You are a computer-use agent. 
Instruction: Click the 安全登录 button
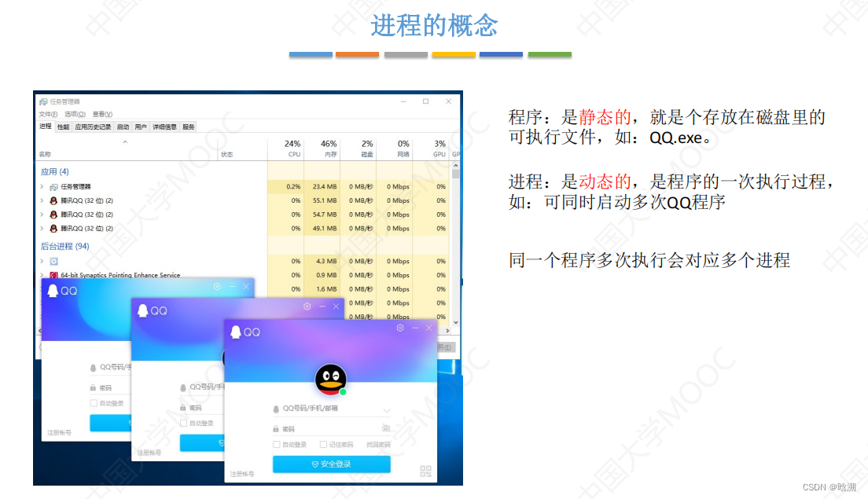point(331,464)
